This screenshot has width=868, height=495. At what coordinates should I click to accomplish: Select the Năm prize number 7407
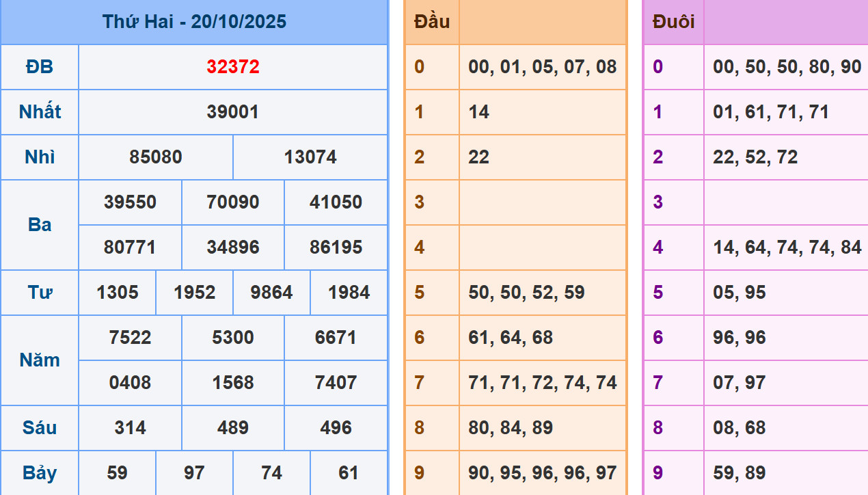pyautogui.click(x=336, y=383)
